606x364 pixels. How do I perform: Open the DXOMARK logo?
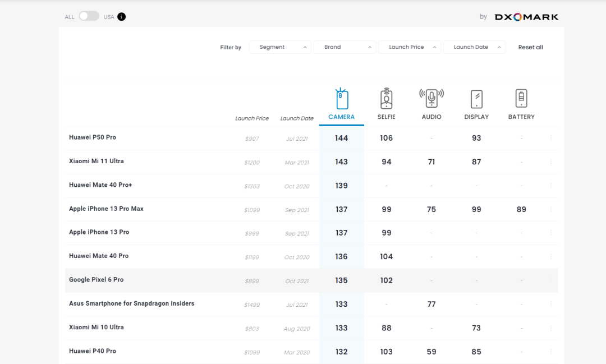[526, 17]
